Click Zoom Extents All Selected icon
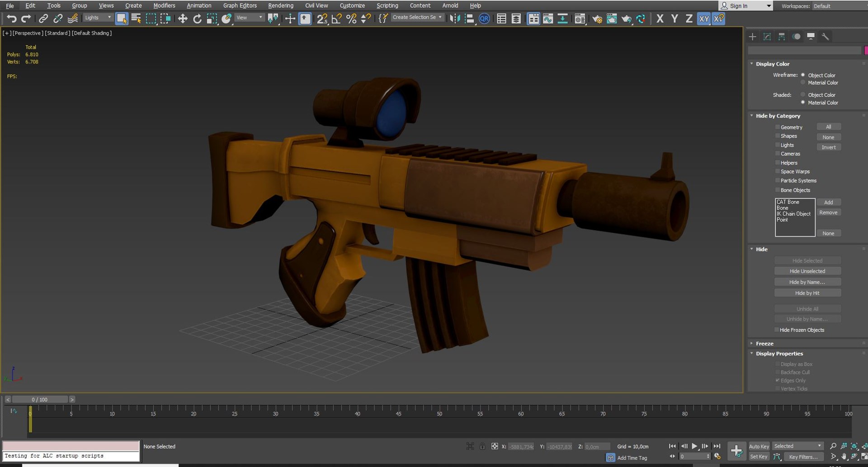 tap(865, 446)
